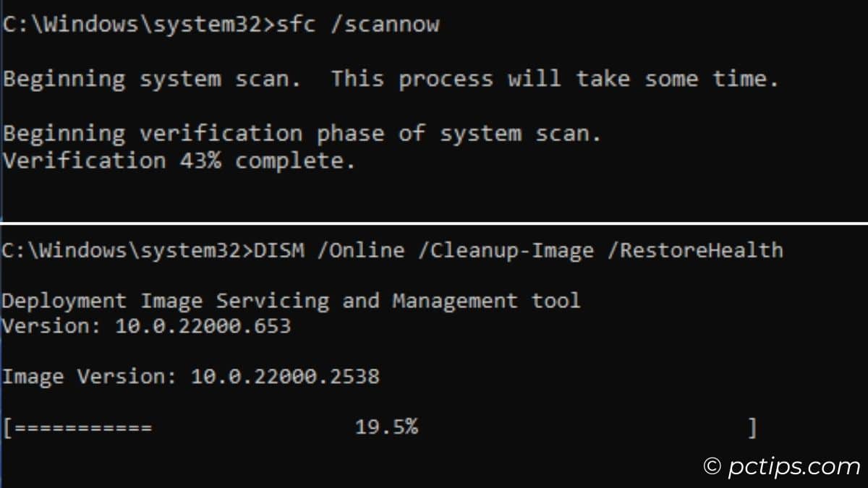Click the pctips.com watermark

[x=781, y=467]
